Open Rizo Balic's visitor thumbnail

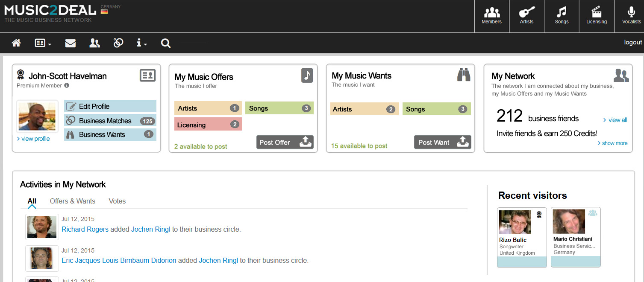click(x=515, y=222)
